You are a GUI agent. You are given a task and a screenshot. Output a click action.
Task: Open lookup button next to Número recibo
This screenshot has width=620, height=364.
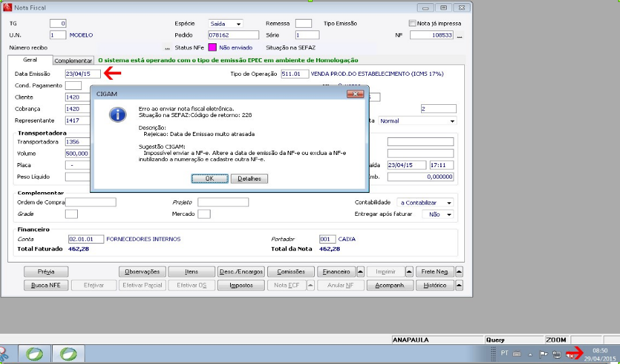tap(167, 48)
